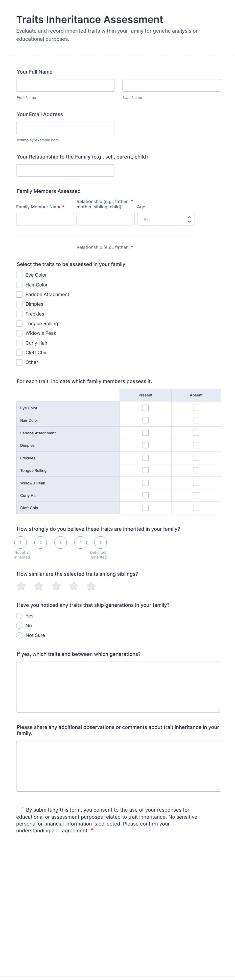Increment the Age value with the up arrow
235x980 pixels.
coord(189,216)
